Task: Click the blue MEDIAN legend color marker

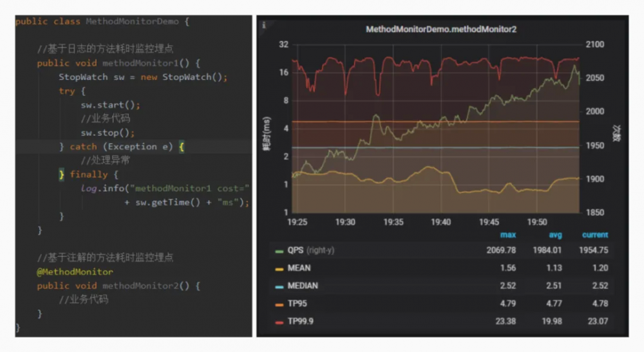Action: click(x=279, y=286)
